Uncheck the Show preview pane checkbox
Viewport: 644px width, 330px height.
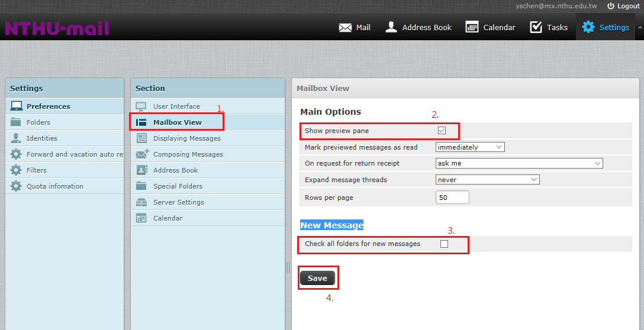click(x=442, y=131)
